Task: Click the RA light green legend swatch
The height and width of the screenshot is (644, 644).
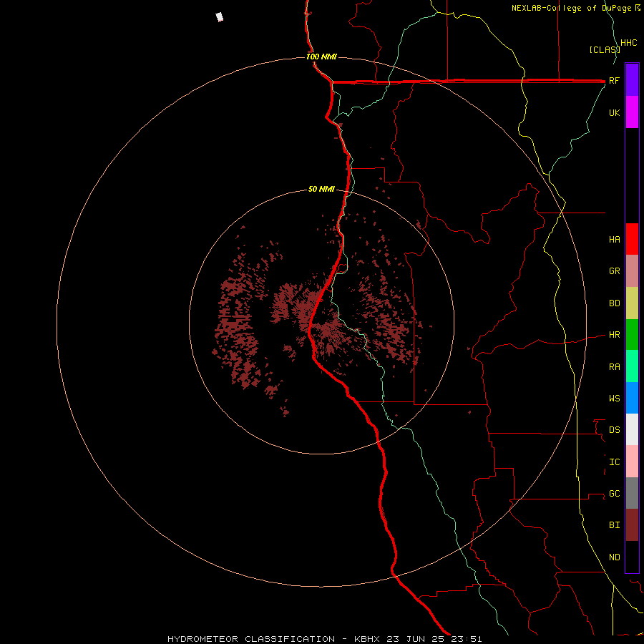Action: pyautogui.click(x=632, y=366)
